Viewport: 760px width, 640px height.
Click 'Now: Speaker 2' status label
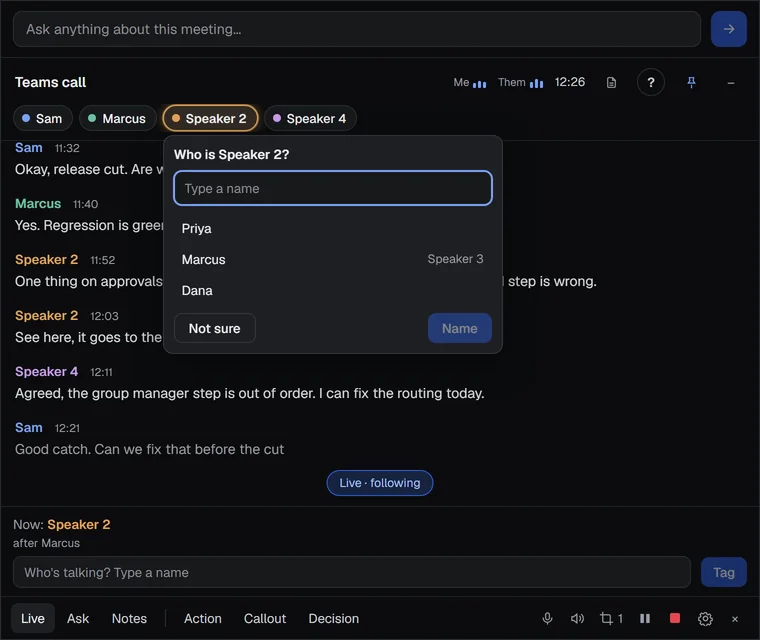click(x=62, y=524)
